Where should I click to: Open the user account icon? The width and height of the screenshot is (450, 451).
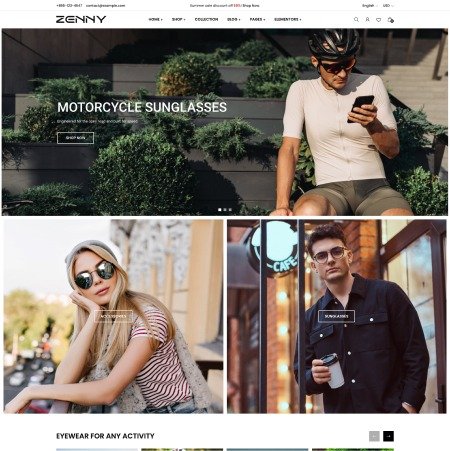367,20
